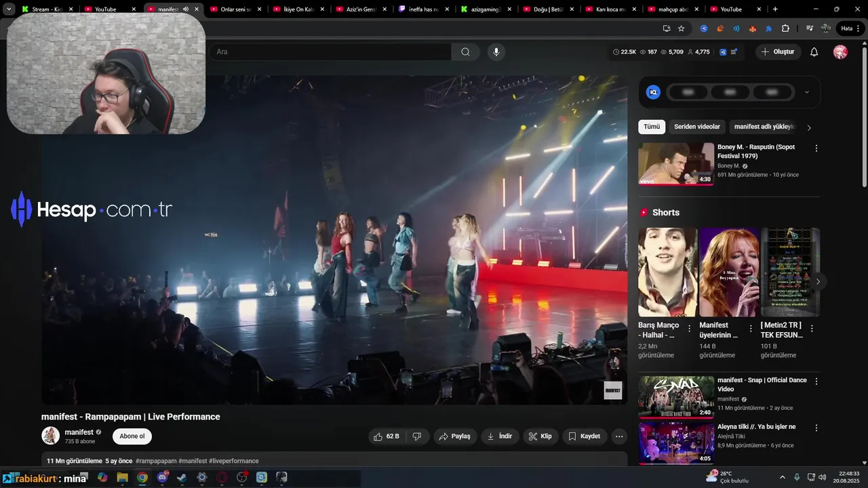This screenshot has width=868, height=488.
Task: Open more actions menu under video
Action: 619,436
